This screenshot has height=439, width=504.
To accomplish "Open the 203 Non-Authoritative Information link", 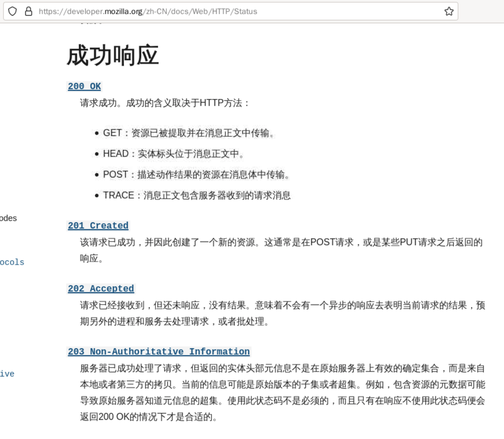I will tap(159, 352).
